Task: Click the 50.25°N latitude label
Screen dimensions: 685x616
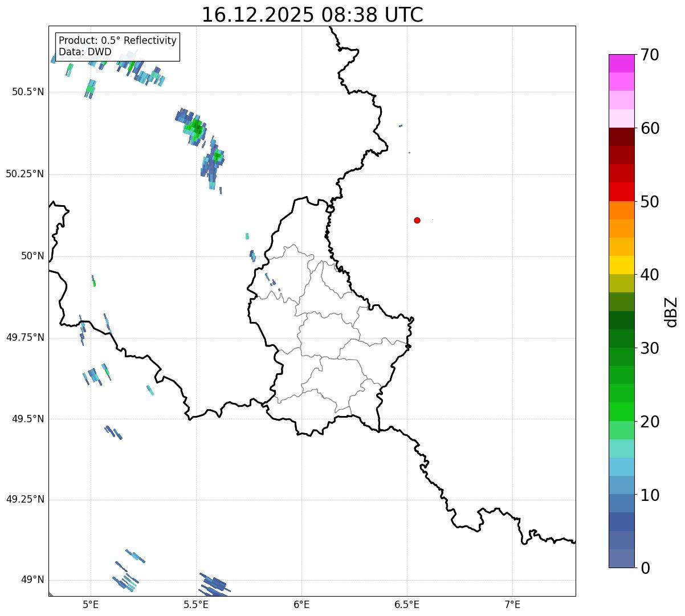Action: coord(25,174)
